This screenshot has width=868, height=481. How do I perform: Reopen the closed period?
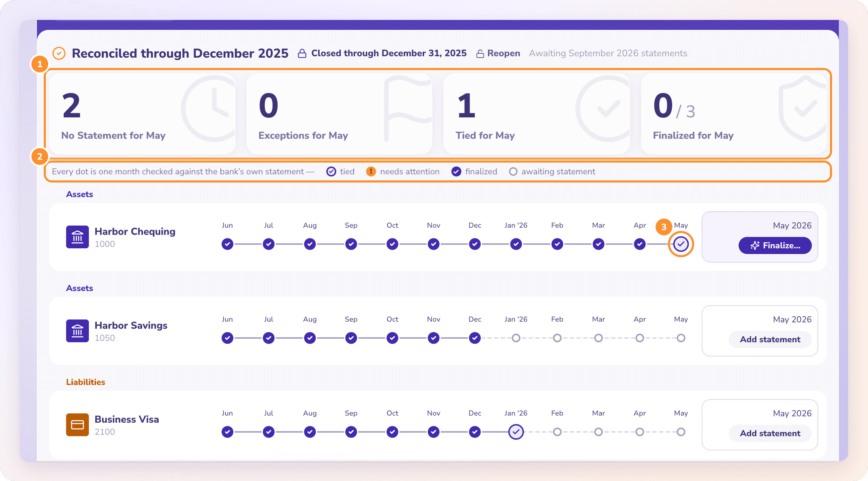pyautogui.click(x=498, y=53)
